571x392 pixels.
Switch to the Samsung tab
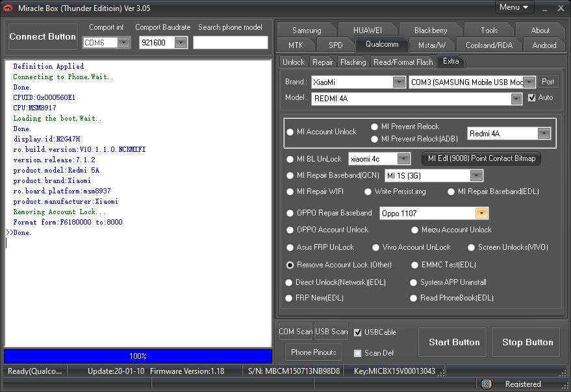tap(307, 31)
